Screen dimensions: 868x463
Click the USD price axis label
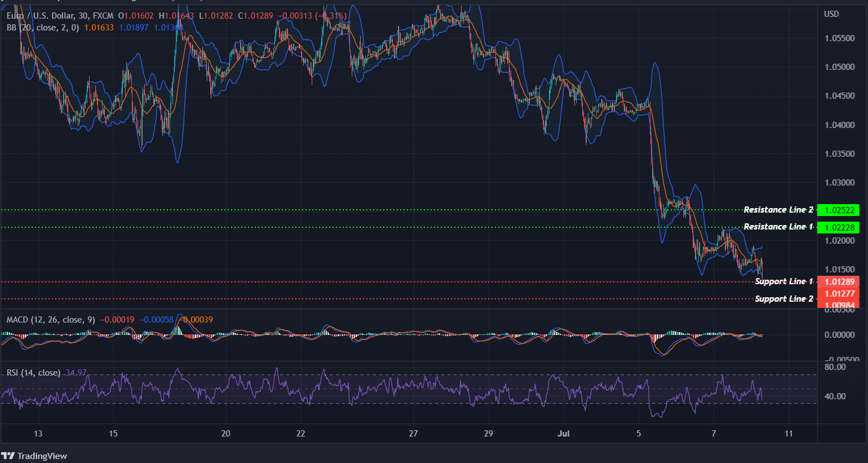pyautogui.click(x=831, y=14)
